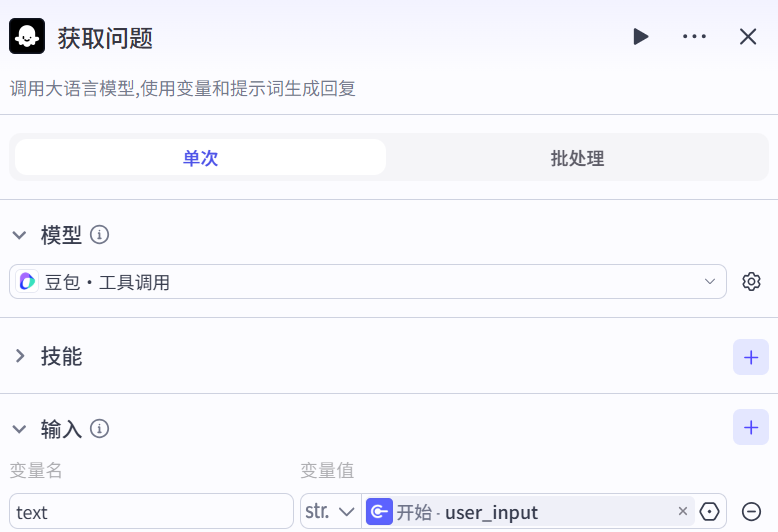Add a new skill with plus button

(x=751, y=357)
